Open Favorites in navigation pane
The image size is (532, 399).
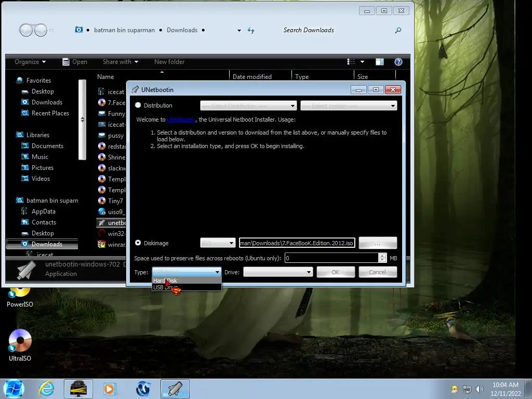pyautogui.click(x=38, y=81)
